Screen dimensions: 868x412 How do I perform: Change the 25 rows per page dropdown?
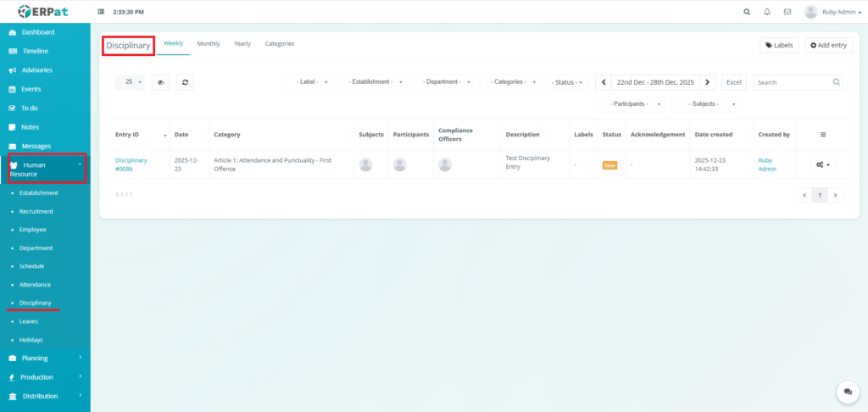(130, 82)
